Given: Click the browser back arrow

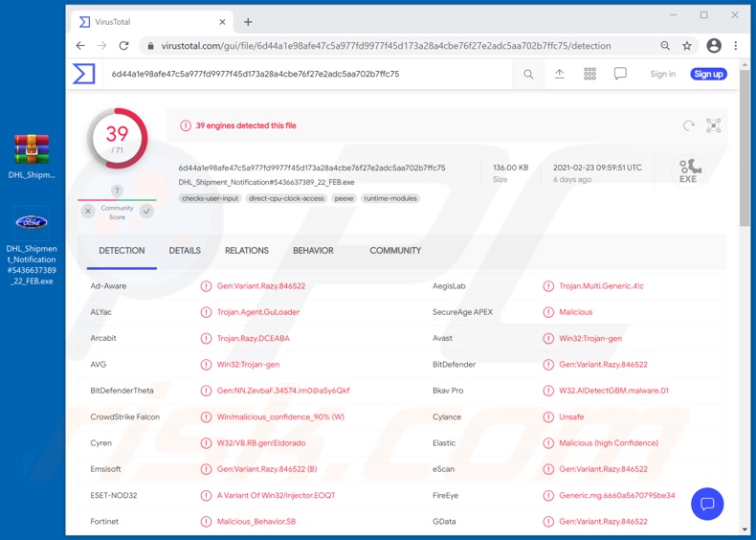Looking at the screenshot, I should [x=80, y=46].
